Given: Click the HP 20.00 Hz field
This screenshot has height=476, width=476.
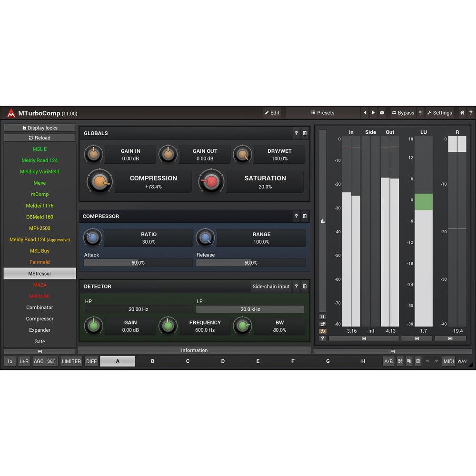Looking at the screenshot, I should (138, 309).
